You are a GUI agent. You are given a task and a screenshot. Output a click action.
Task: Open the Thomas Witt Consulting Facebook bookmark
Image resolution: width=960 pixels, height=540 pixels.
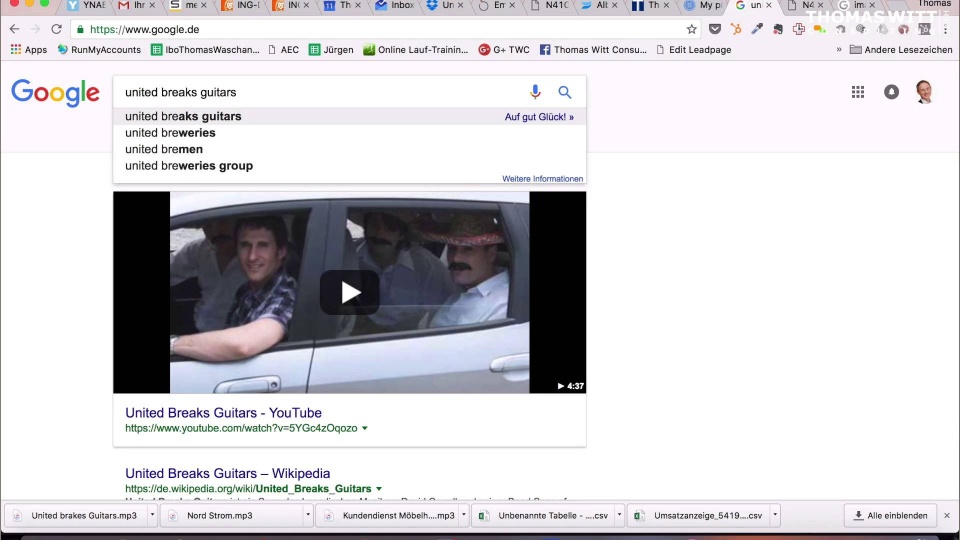click(593, 50)
